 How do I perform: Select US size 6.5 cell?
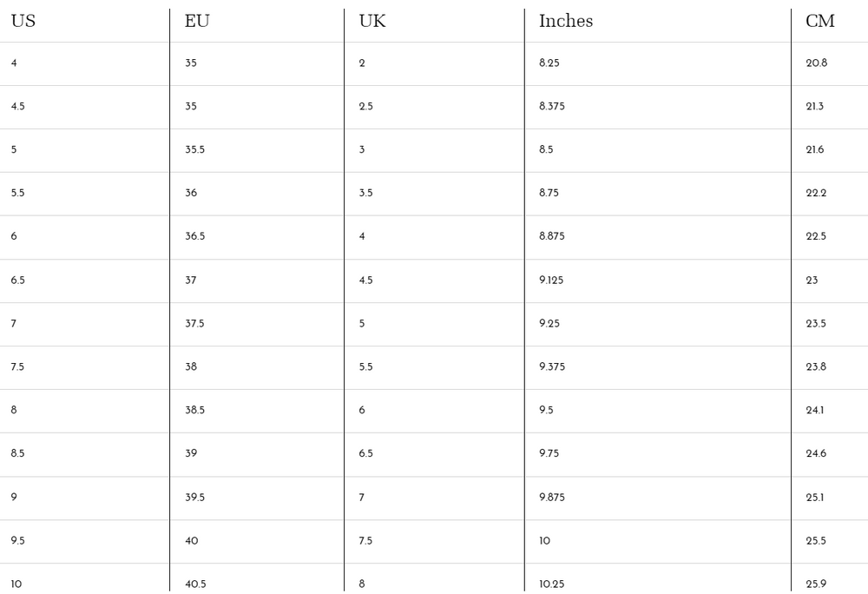(x=18, y=280)
